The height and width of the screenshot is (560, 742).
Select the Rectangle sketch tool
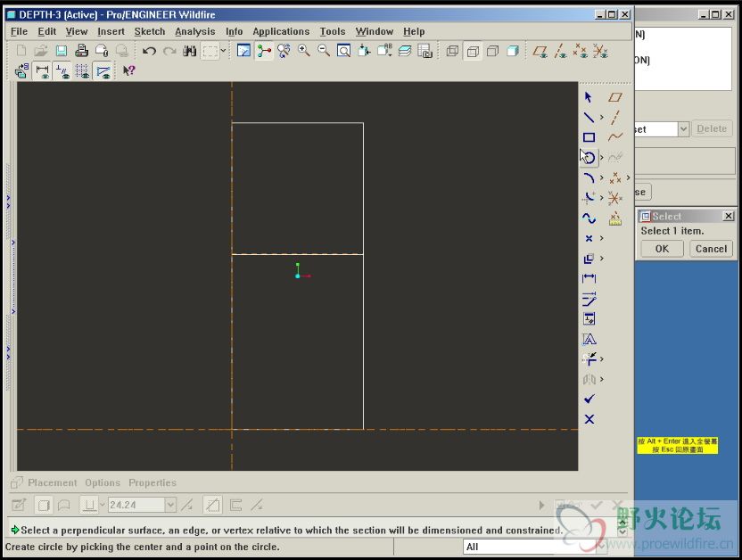pyautogui.click(x=589, y=137)
